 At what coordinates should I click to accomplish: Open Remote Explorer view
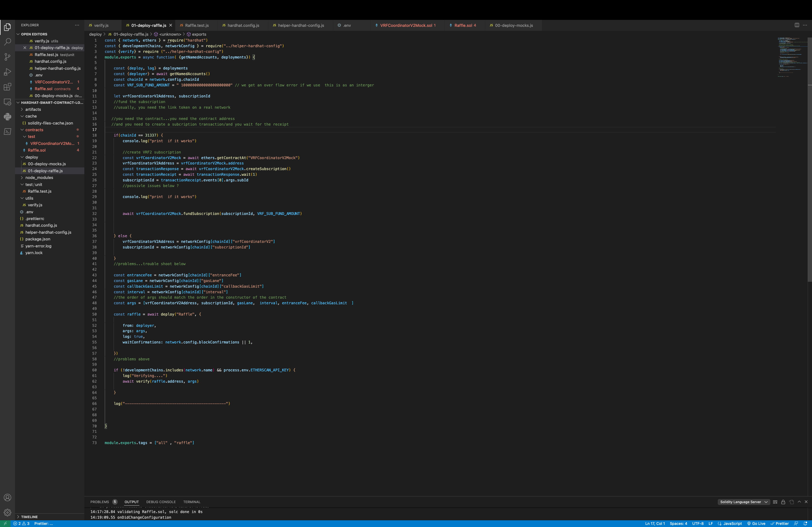[x=7, y=102]
